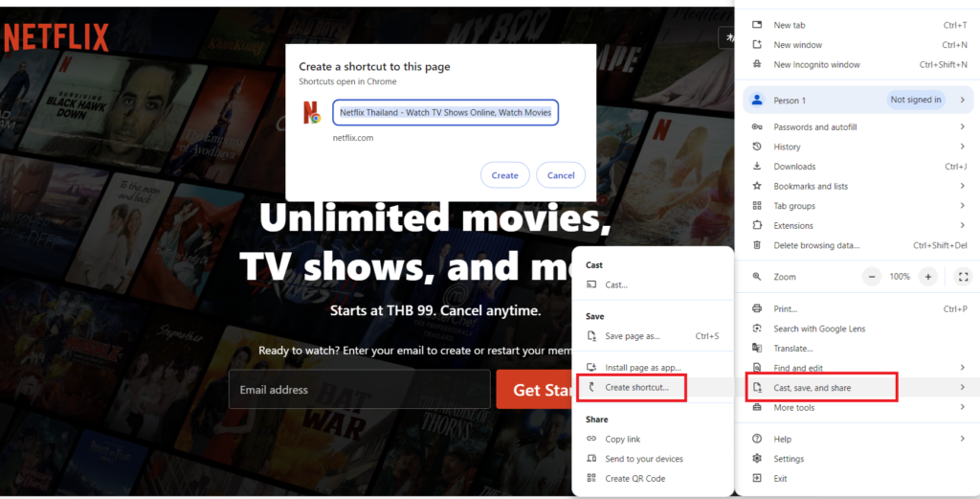Click the Extensions puzzle icon

pyautogui.click(x=757, y=225)
